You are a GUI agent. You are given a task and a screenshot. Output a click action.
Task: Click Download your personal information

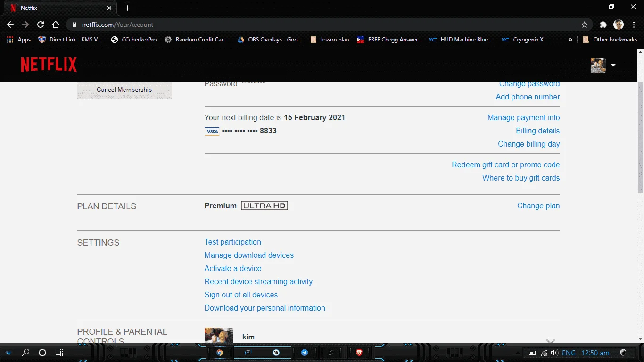pyautogui.click(x=264, y=308)
